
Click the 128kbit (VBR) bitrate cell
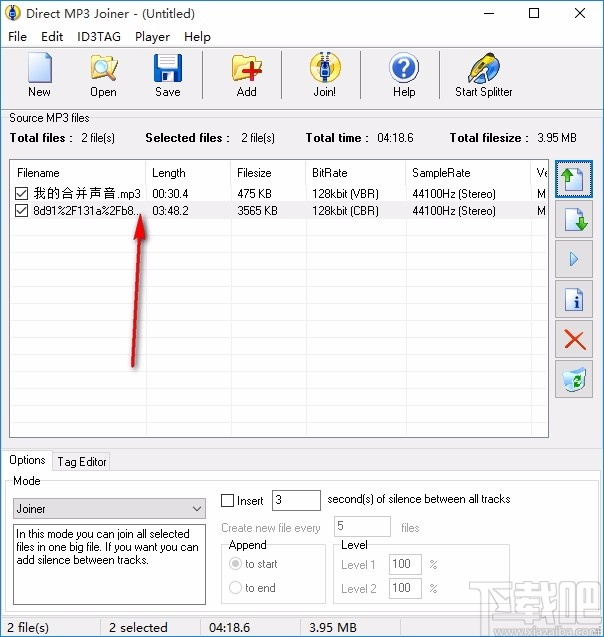345,193
